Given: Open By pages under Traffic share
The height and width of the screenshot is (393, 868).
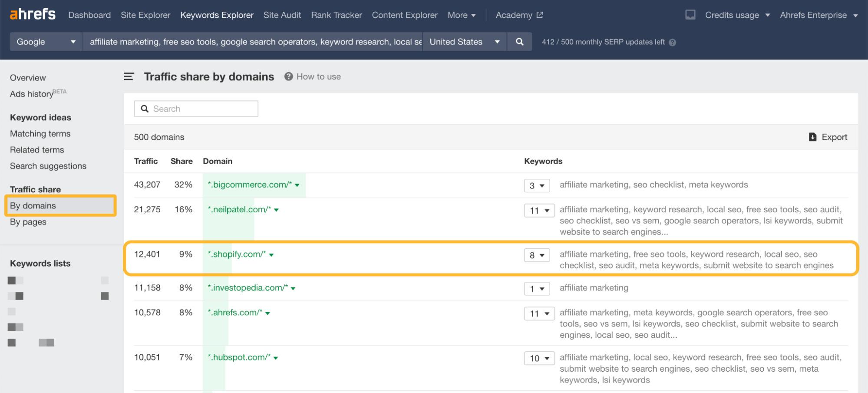Looking at the screenshot, I should click(x=28, y=222).
